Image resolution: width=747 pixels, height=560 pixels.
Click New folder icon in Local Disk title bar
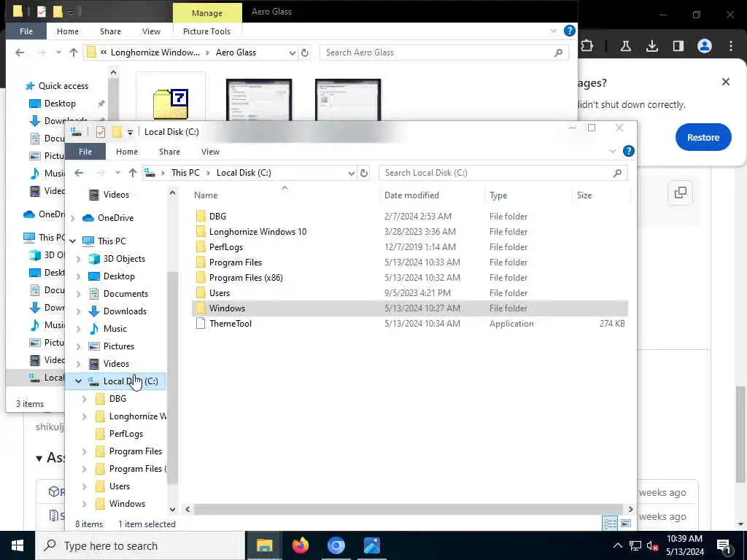[116, 132]
